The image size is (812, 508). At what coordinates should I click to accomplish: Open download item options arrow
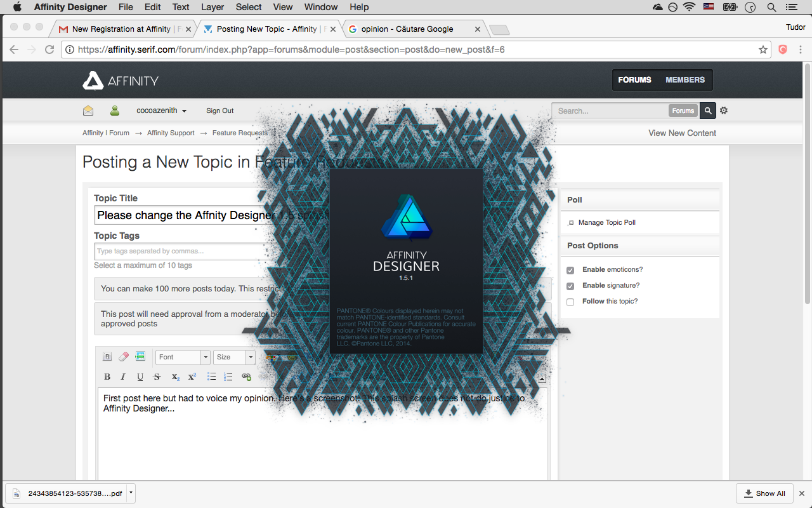131,492
